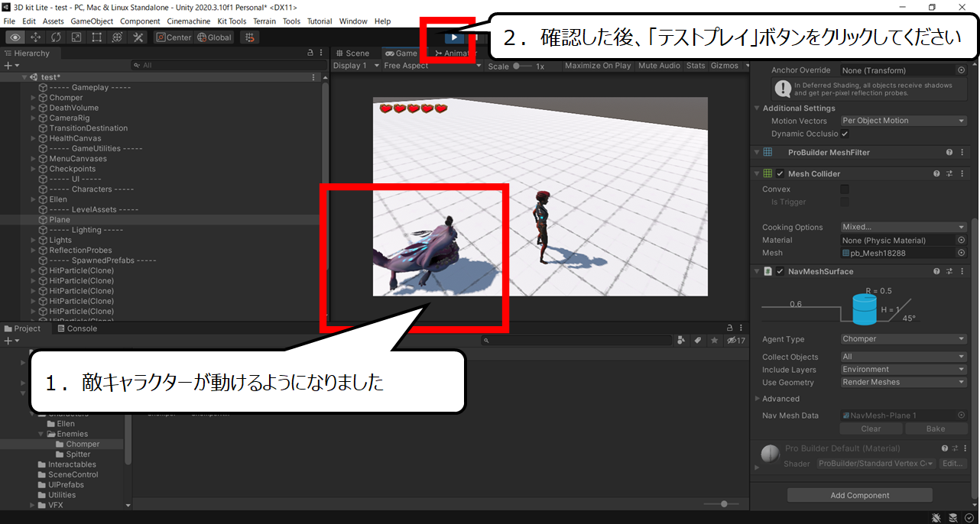Toggle the Dynamic Occlusion checkbox

click(x=845, y=134)
